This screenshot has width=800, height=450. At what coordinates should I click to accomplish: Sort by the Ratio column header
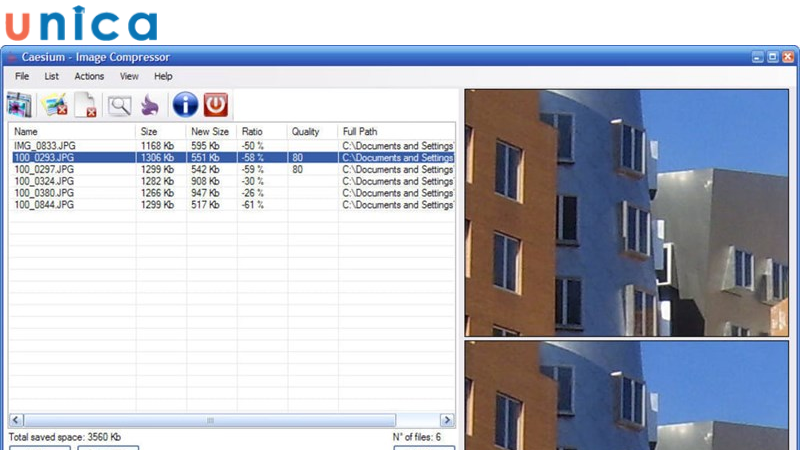[262, 132]
